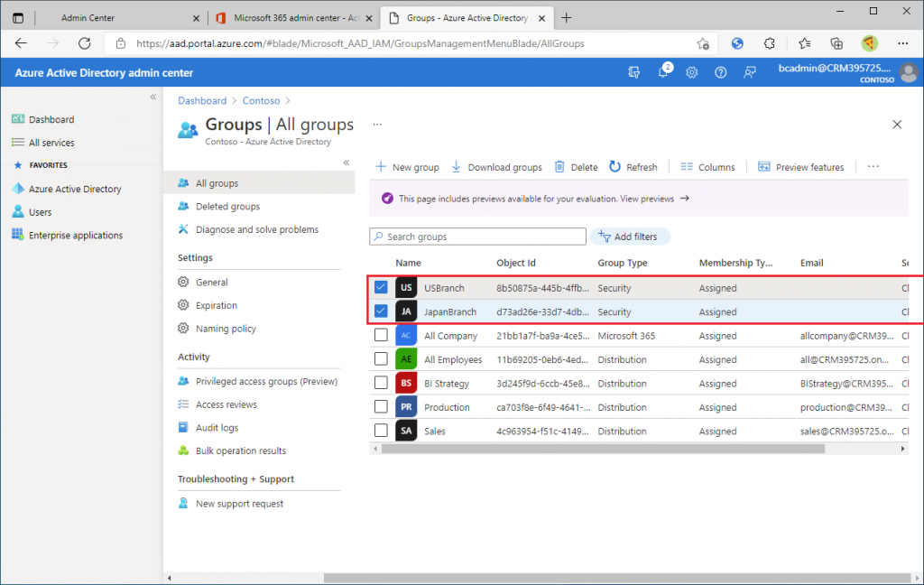Open ellipsis next to All groups title
The image size is (924, 585).
[377, 125]
